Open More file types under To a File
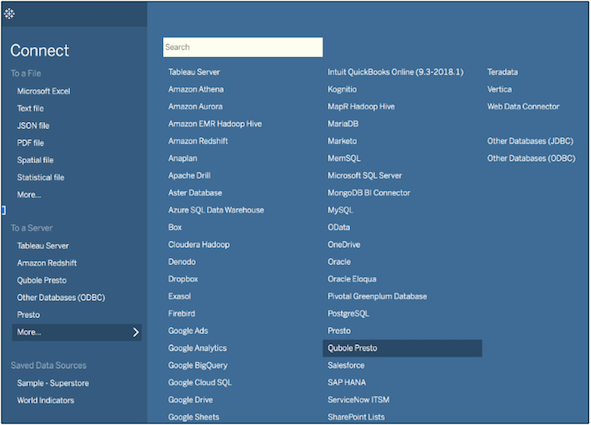This screenshot has width=591, height=425. [x=29, y=195]
